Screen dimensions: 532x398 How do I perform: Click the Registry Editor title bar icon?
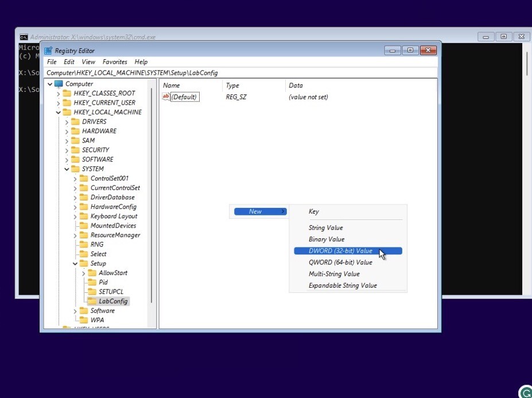tap(48, 51)
